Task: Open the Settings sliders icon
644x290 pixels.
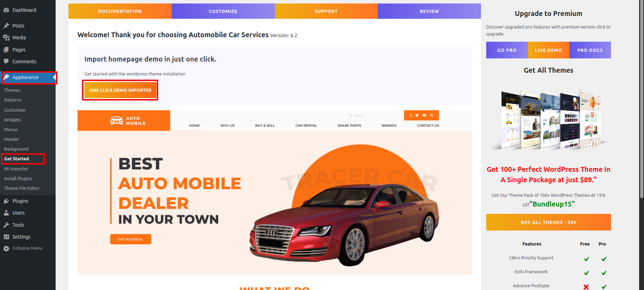Action: [6, 237]
